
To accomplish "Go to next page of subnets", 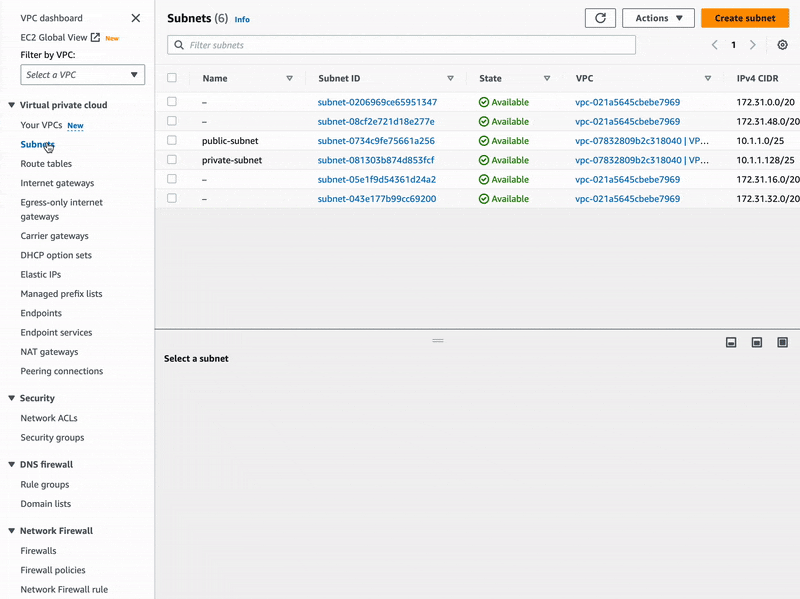I will 753,45.
